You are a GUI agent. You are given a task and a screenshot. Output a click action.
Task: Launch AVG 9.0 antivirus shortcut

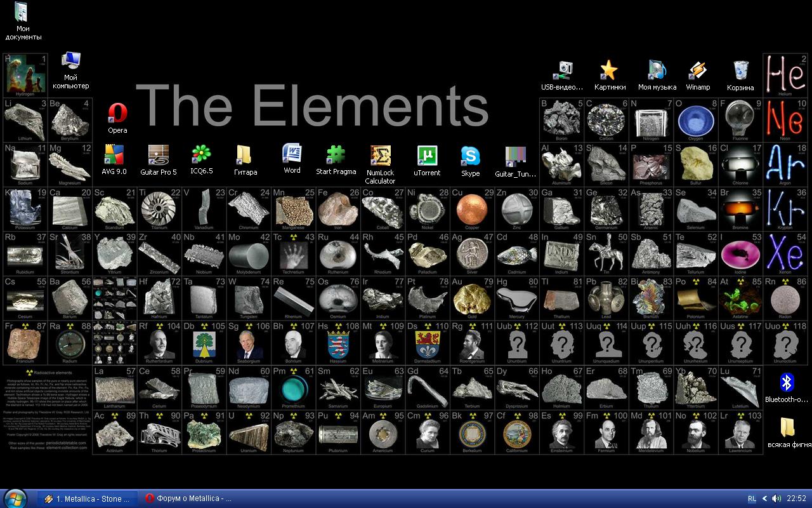point(114,155)
